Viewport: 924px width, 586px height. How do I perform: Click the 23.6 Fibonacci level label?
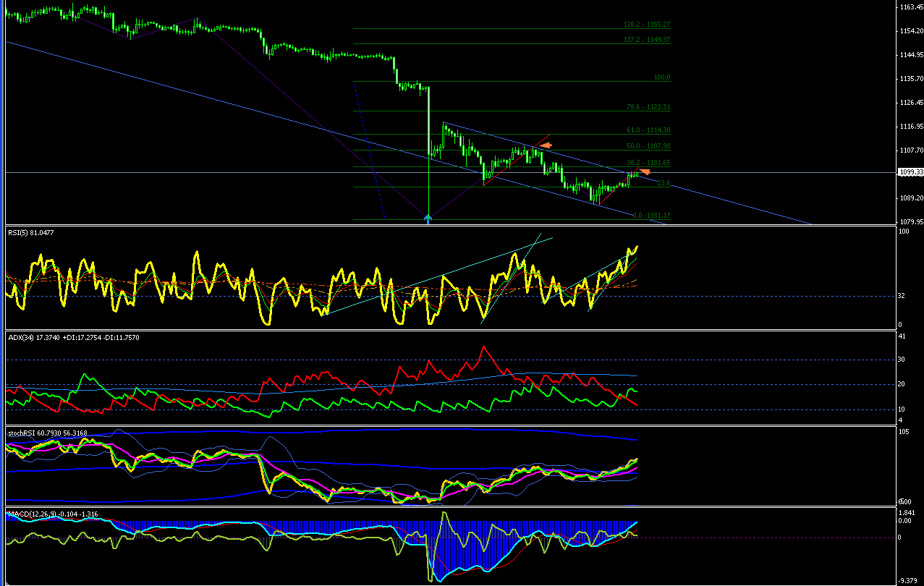[x=663, y=184]
